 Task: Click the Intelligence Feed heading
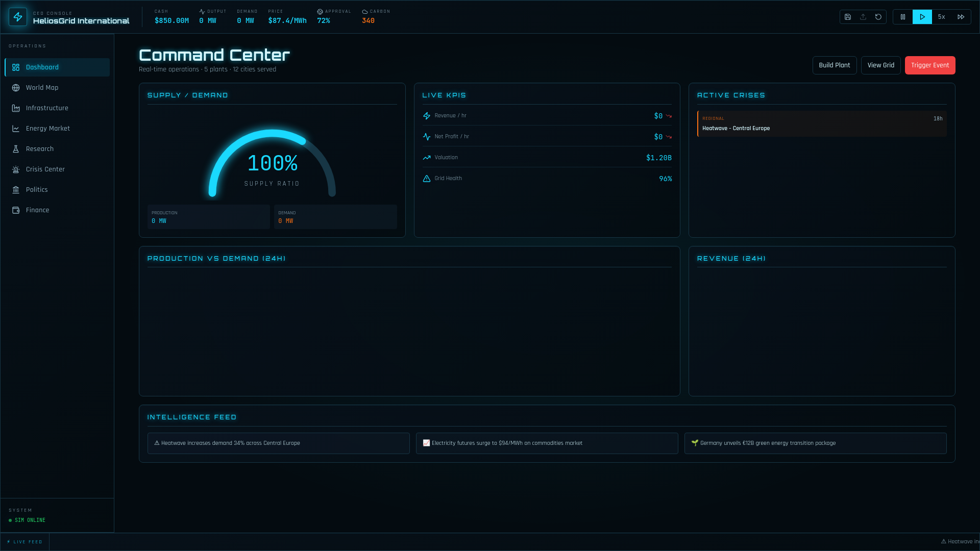click(192, 417)
